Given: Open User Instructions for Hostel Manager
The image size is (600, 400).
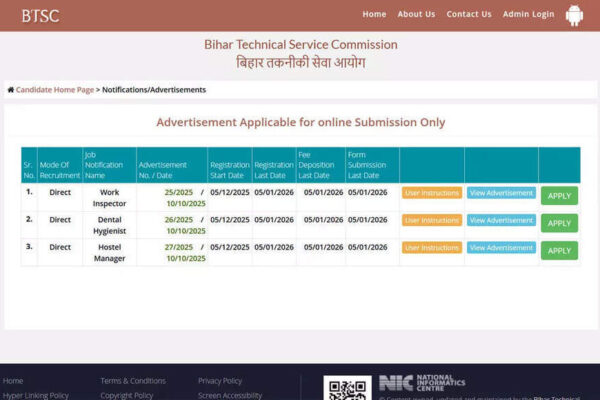Looking at the screenshot, I should [x=432, y=248].
